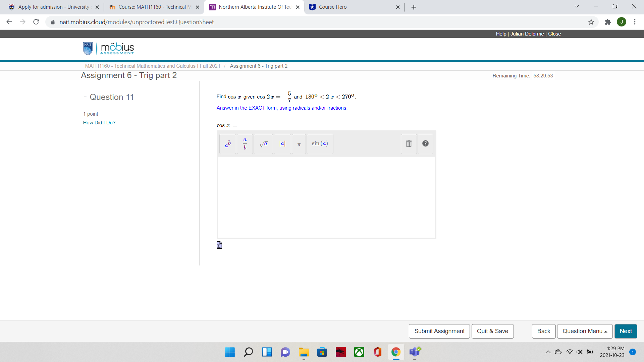Image resolution: width=644 pixels, height=362 pixels.
Task: Bookmark the page with the star icon
Action: click(x=591, y=22)
